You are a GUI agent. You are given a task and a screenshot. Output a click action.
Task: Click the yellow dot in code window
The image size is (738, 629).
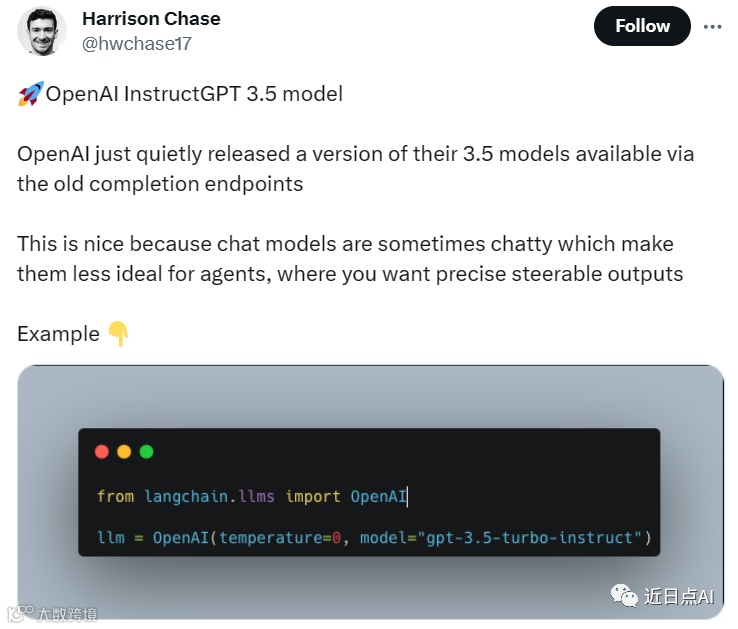coord(124,452)
